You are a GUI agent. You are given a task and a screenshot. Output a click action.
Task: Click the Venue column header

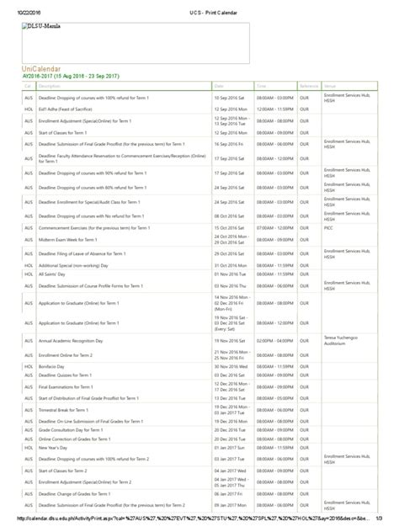tap(330, 86)
